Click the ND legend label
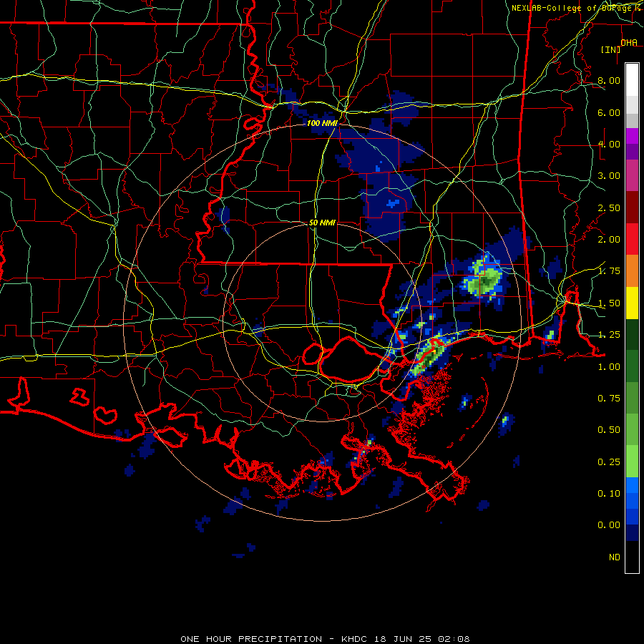The height and width of the screenshot is (644, 644). [x=615, y=557]
